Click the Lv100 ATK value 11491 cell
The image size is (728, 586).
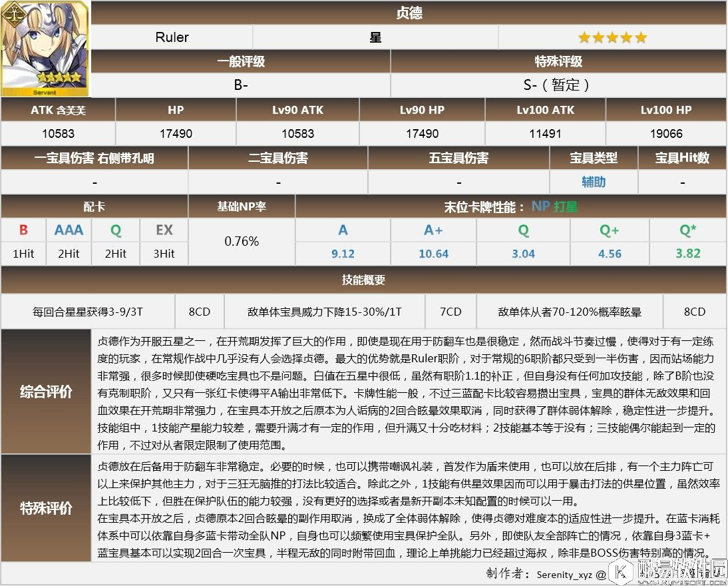pos(545,133)
